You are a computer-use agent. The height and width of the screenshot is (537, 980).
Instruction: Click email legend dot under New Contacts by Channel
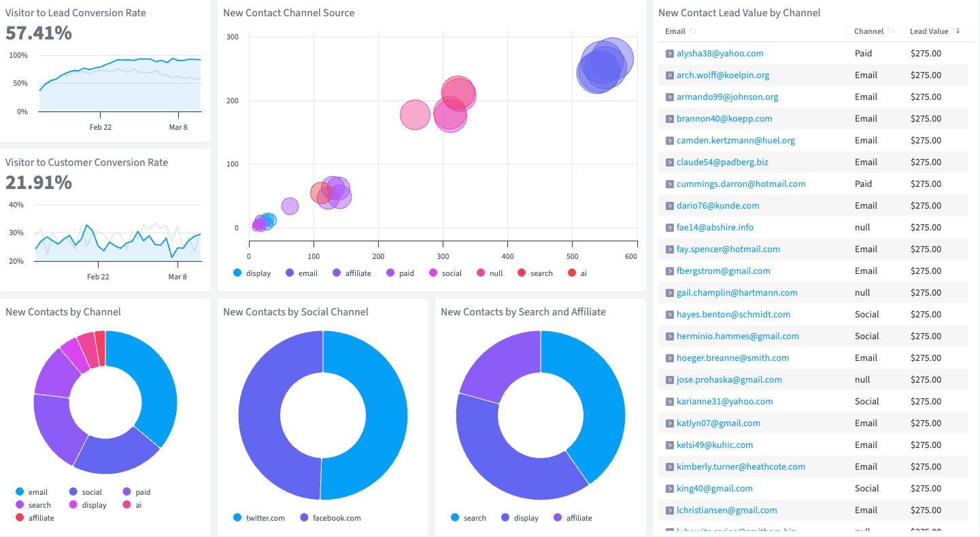pos(20,492)
